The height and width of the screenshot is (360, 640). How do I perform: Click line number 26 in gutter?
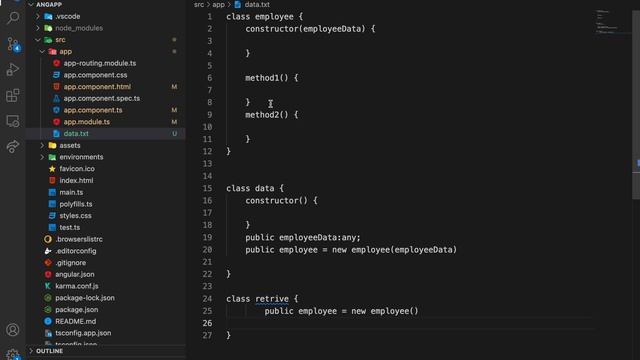click(x=207, y=323)
